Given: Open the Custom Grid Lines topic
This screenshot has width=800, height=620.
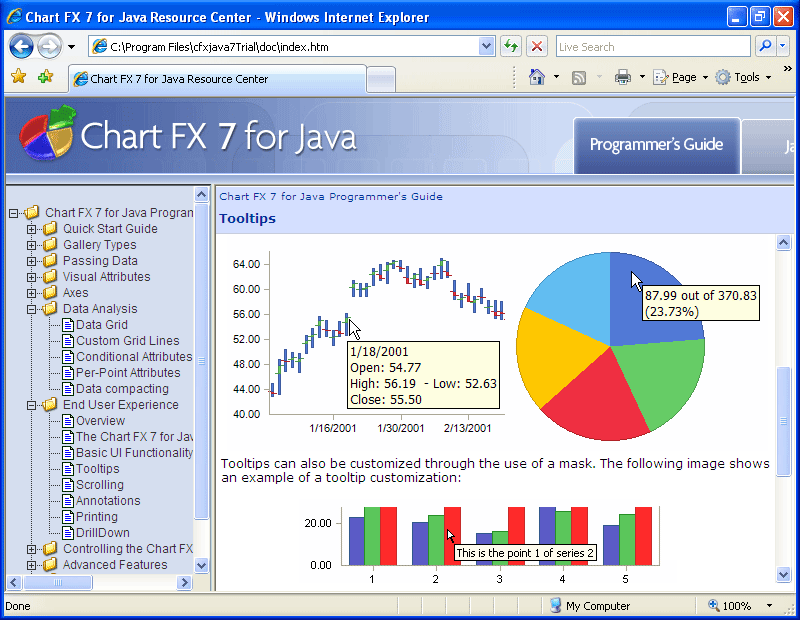Looking at the screenshot, I should click(128, 340).
